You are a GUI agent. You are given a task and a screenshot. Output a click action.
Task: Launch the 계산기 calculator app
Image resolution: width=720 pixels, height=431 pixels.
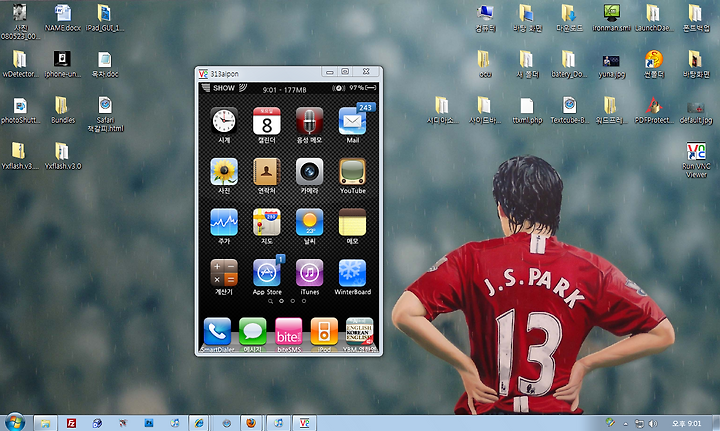point(224,273)
